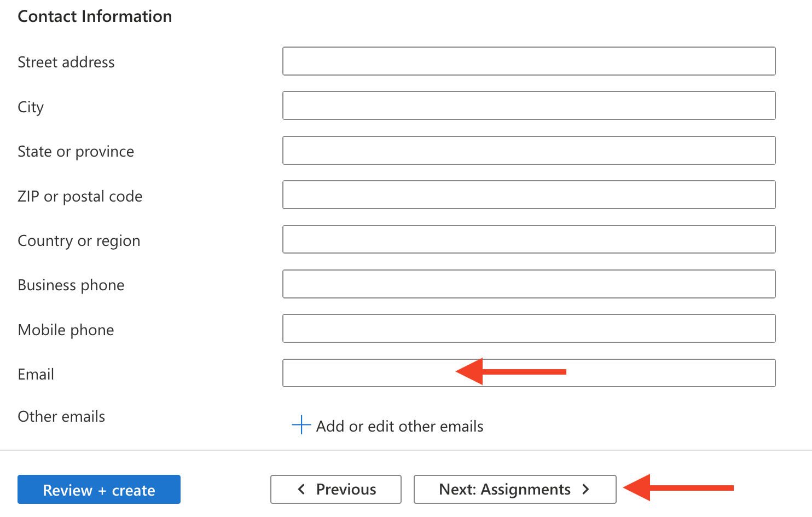Click the Contact Information heading

[x=95, y=16]
